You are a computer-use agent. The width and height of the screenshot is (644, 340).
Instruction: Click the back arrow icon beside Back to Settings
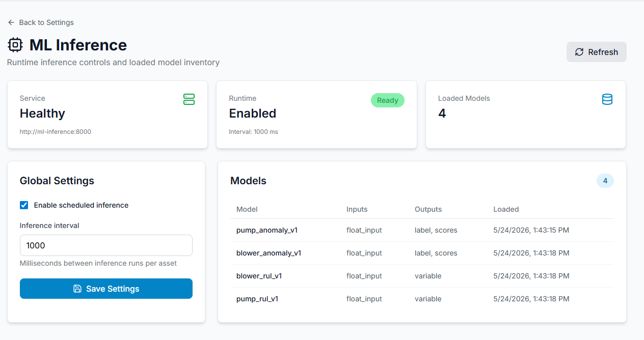(11, 22)
